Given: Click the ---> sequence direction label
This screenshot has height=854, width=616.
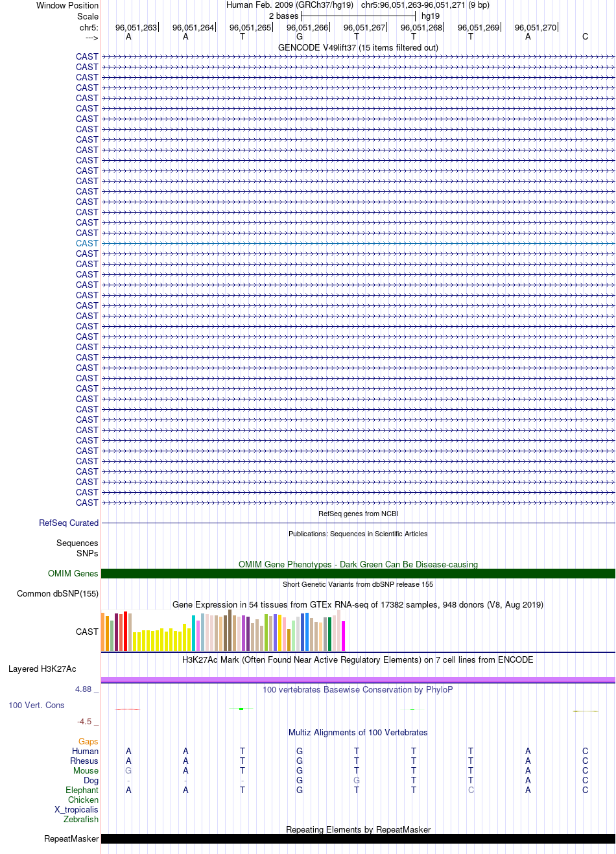Looking at the screenshot, I should [x=91, y=38].
